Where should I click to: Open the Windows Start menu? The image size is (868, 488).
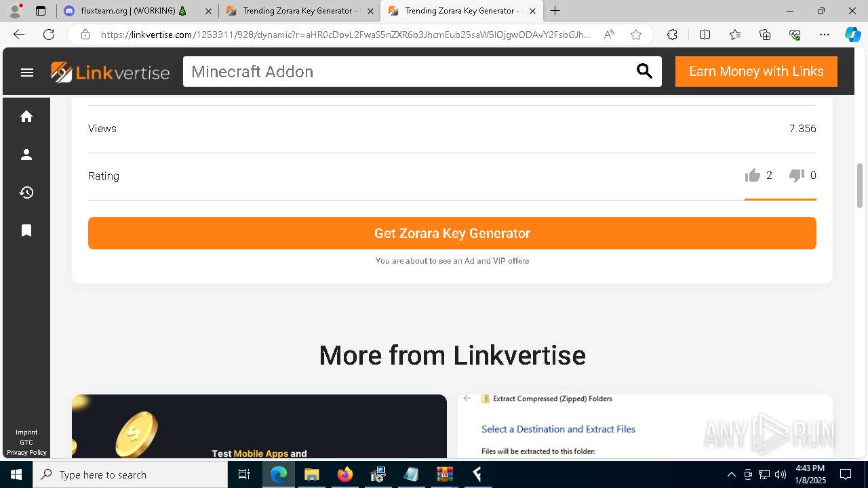pyautogui.click(x=16, y=474)
